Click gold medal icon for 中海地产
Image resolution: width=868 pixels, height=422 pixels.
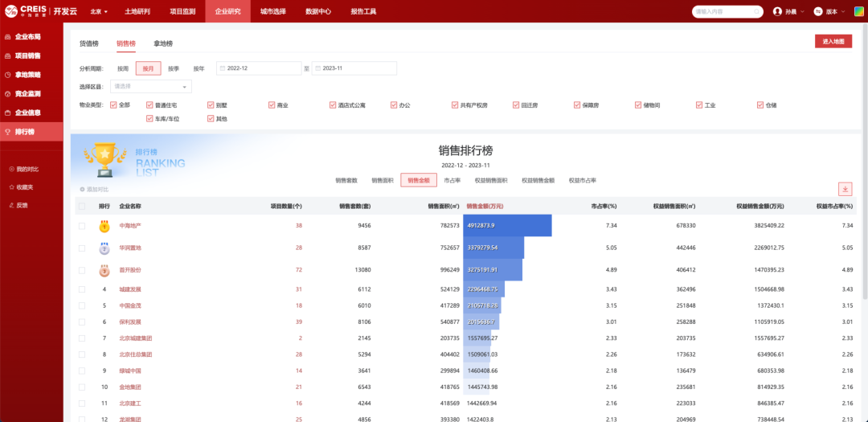[x=104, y=226]
